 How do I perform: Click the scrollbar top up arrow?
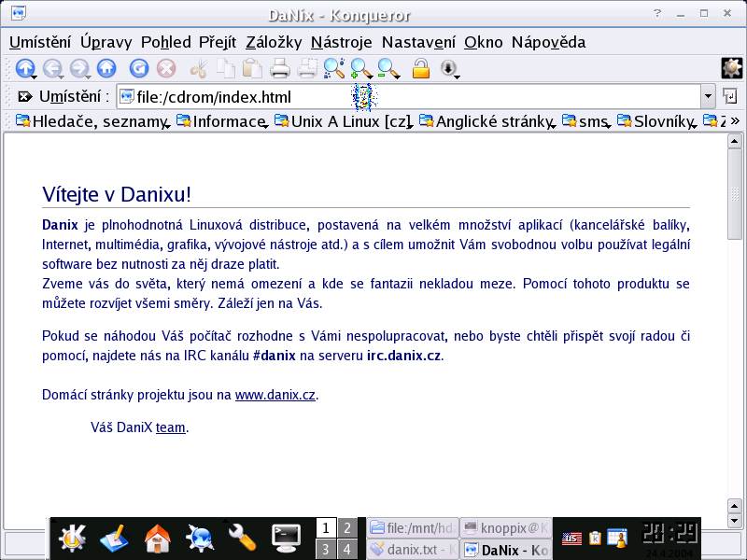point(735,142)
